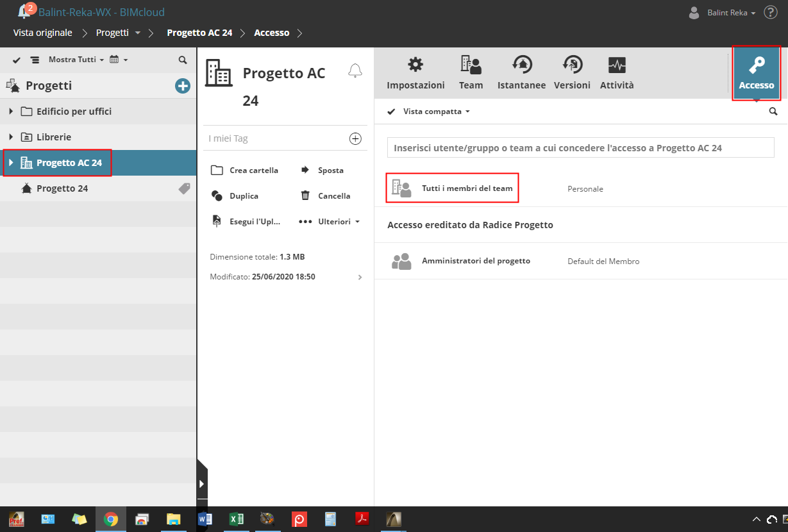
Task: Open the Ulteriori more actions dropdown
Action: point(330,222)
